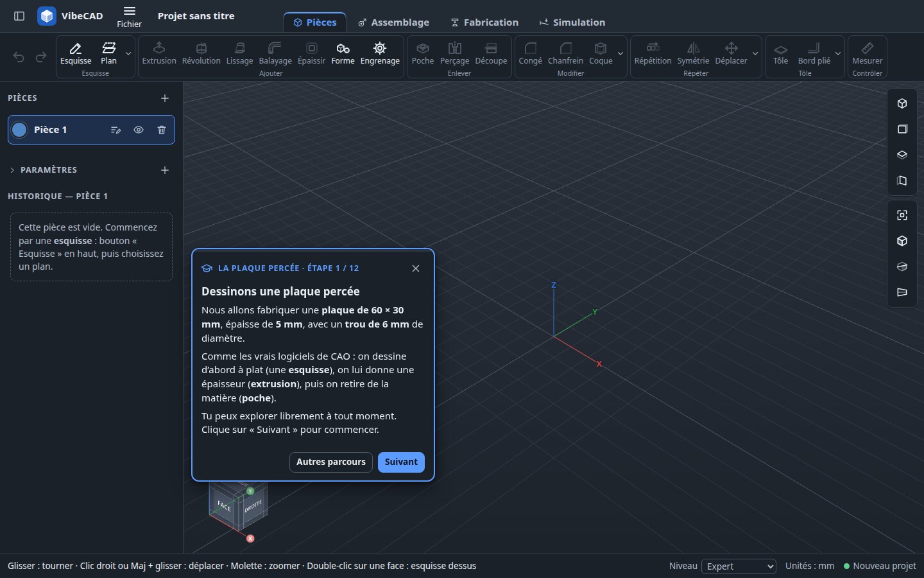The width and height of the screenshot is (924, 578).
Task: Click the Déplacer move tool
Action: [x=732, y=53]
